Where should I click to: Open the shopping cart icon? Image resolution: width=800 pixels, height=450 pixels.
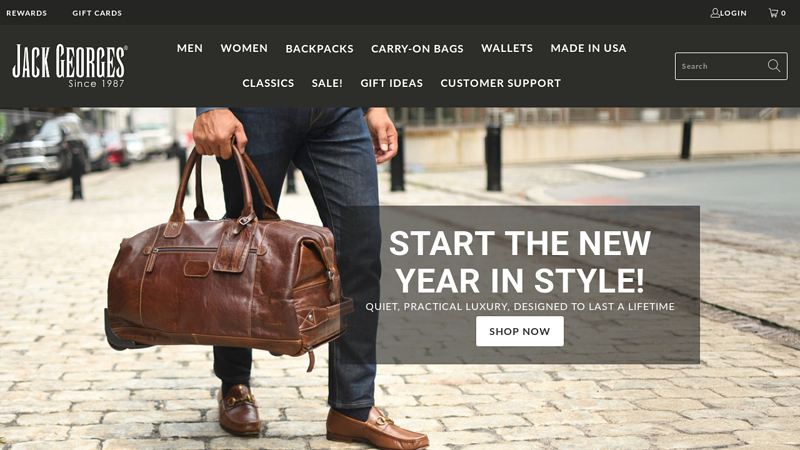pyautogui.click(x=773, y=13)
